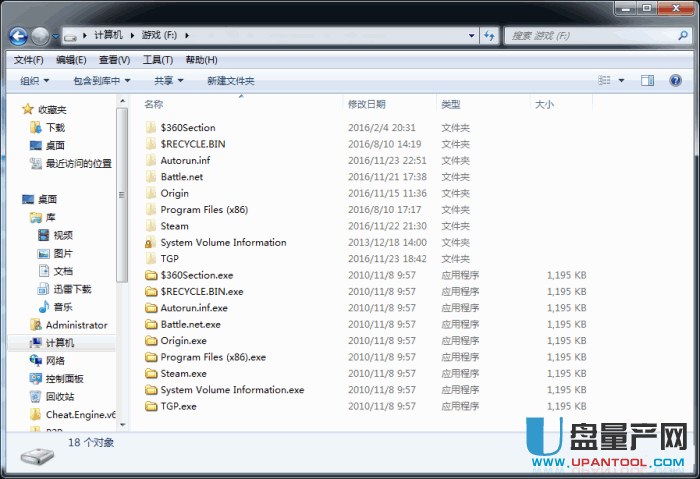Image resolution: width=700 pixels, height=479 pixels.
Task: Open 最近访问的位置 in sidebar
Action: click(x=71, y=163)
